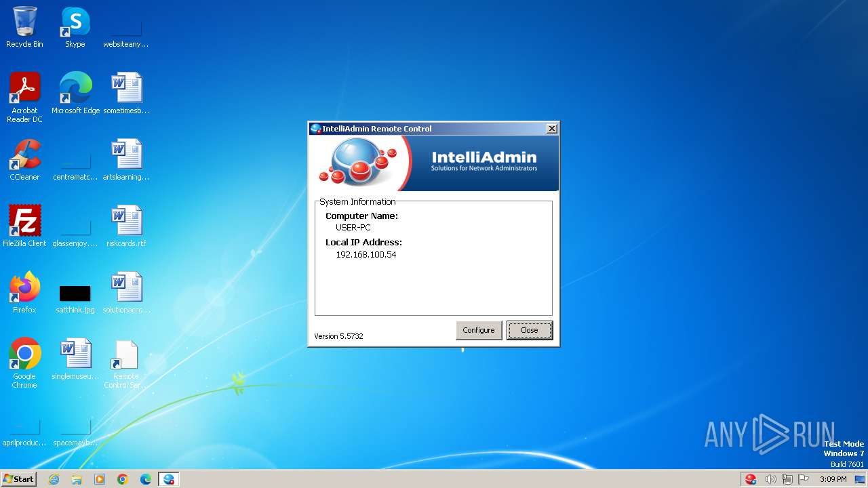The image size is (868, 488).
Task: Click the Show Desktop tray button
Action: point(860,479)
